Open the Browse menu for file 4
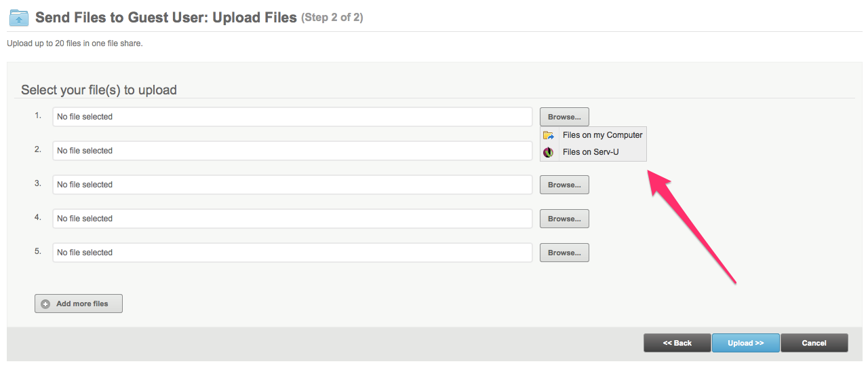868x366 pixels. (x=564, y=219)
